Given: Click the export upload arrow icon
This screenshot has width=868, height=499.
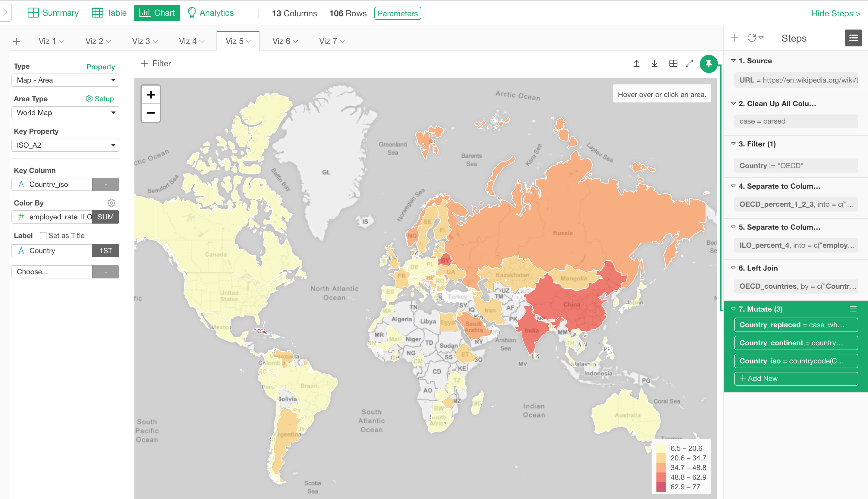Looking at the screenshot, I should (x=636, y=63).
